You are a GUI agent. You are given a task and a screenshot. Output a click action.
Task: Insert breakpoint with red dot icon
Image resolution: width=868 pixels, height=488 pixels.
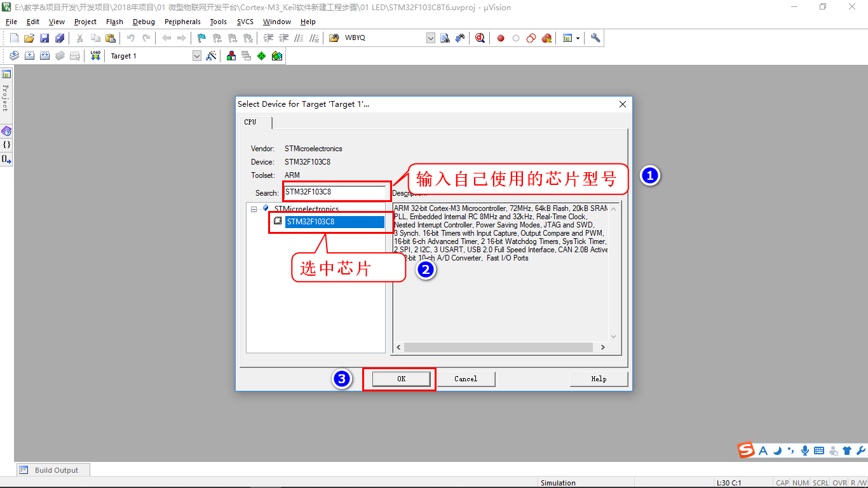(501, 38)
